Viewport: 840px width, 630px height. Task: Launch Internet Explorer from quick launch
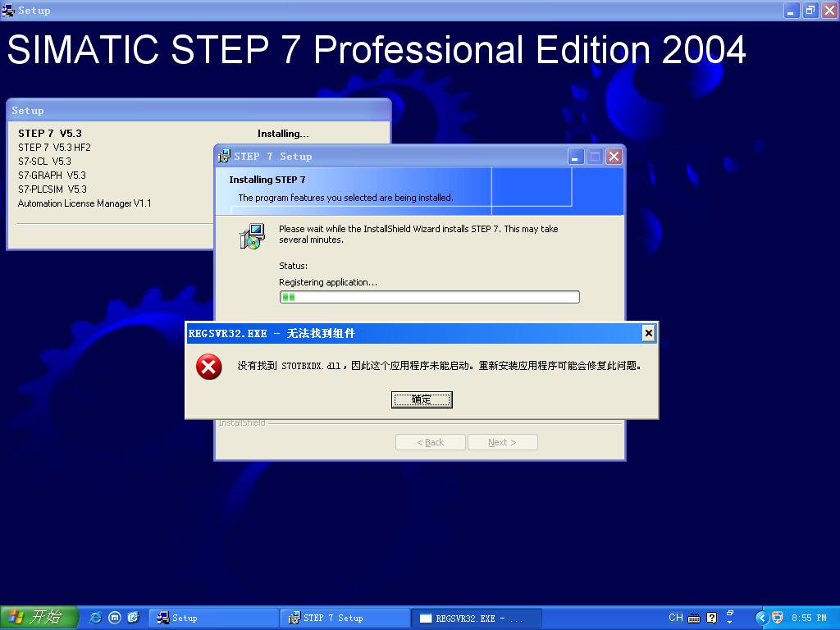click(95, 618)
